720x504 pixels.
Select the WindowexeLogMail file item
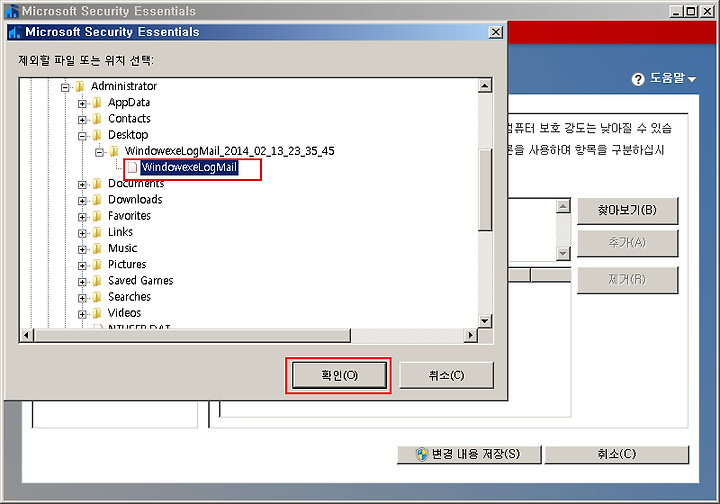(x=189, y=168)
